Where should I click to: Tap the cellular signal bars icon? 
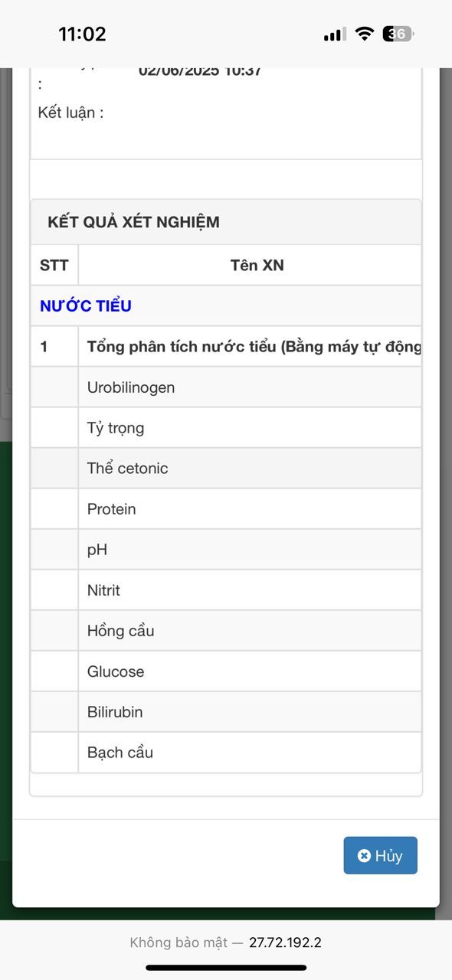[x=335, y=34]
